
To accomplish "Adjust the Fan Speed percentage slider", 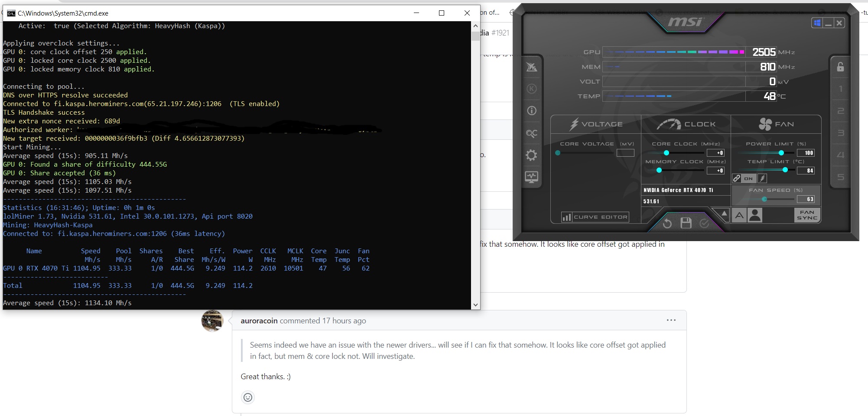I will 764,199.
